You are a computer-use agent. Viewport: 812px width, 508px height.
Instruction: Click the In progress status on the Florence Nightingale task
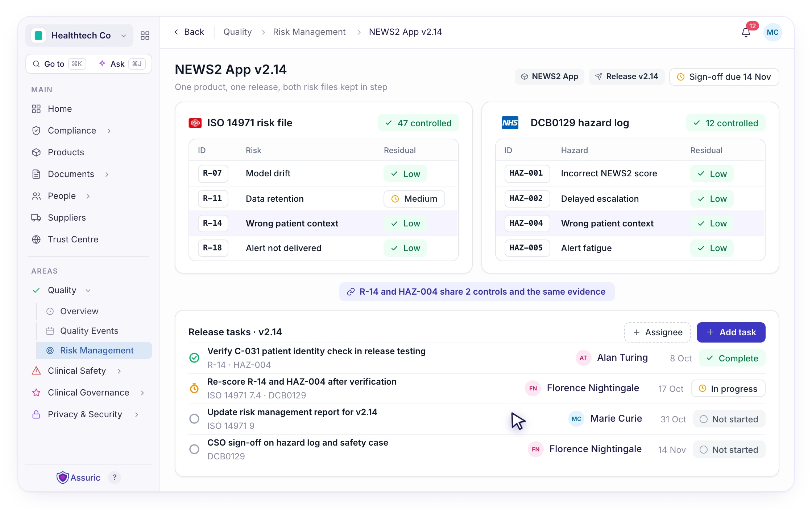(x=728, y=389)
